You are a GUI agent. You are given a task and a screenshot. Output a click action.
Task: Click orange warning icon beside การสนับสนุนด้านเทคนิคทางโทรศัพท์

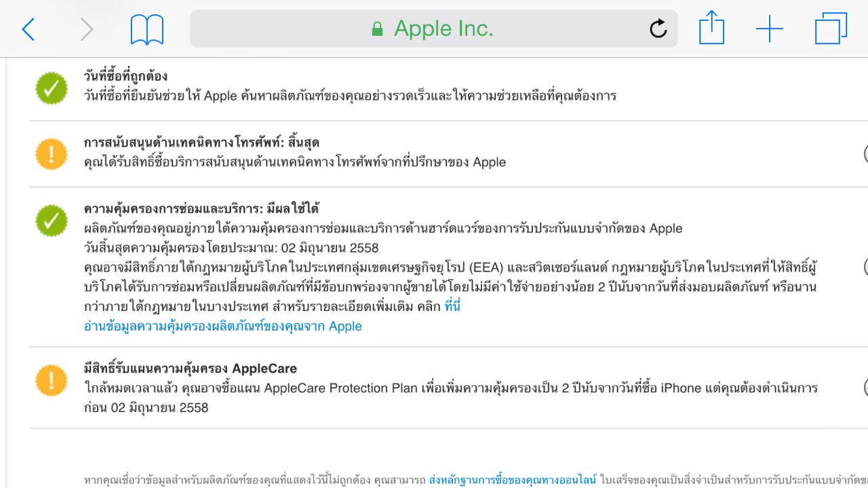click(52, 154)
